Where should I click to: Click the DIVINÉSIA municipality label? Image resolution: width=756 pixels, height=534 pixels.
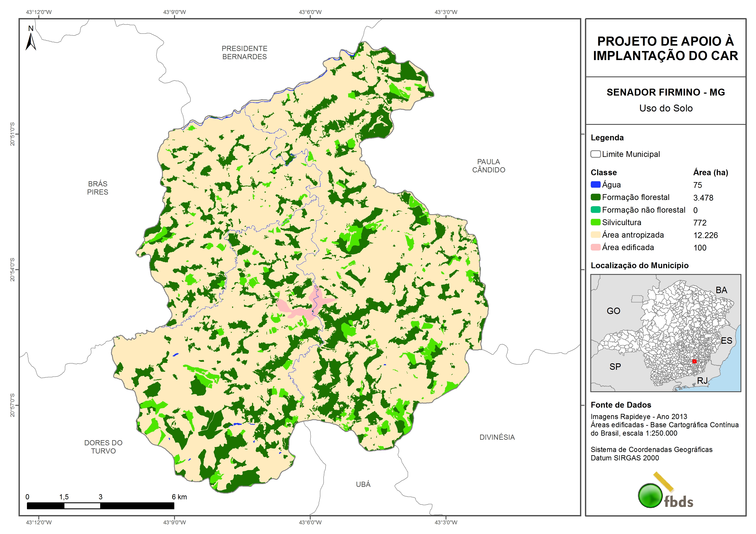tap(497, 437)
